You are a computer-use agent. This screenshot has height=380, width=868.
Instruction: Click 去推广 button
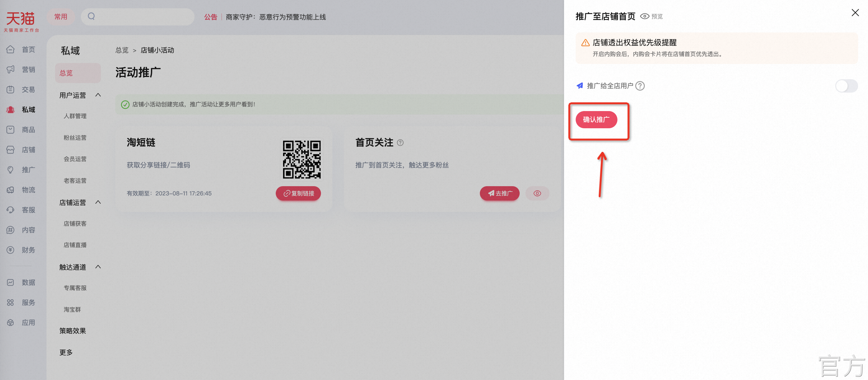[x=499, y=194]
